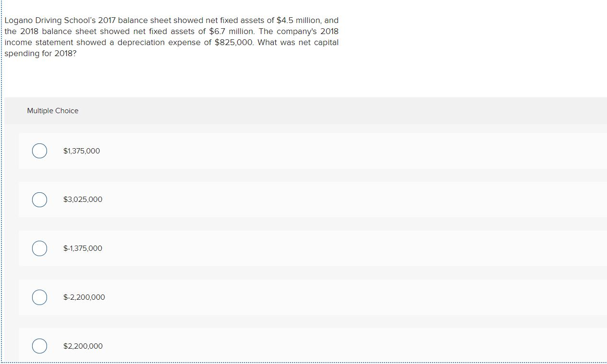The width and height of the screenshot is (607, 364).
Task: Select the radio button for $-1,375,000
Action: [40, 248]
